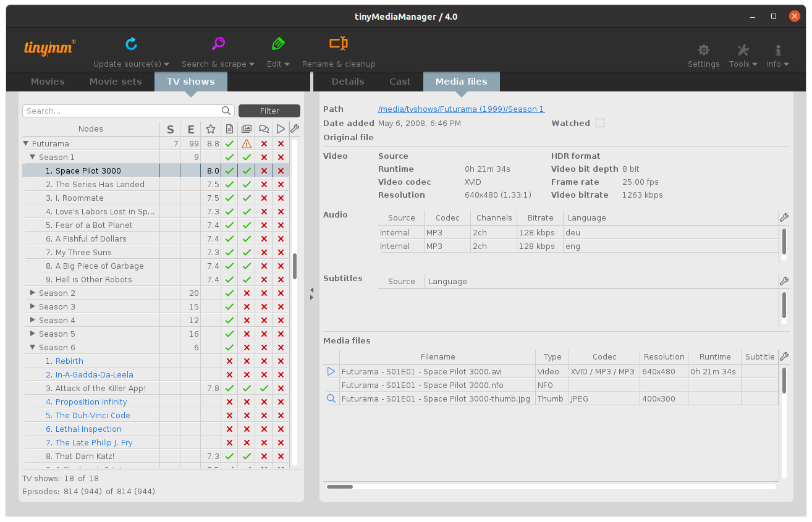This screenshot has height=522, width=812.
Task: Click the horizontal scrollbar under Media files table
Action: pyautogui.click(x=340, y=487)
